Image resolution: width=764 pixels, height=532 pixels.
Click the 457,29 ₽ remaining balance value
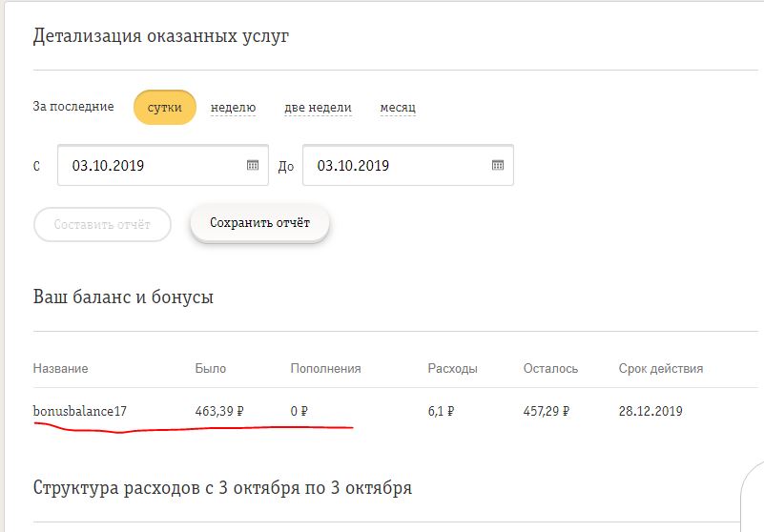coord(547,411)
